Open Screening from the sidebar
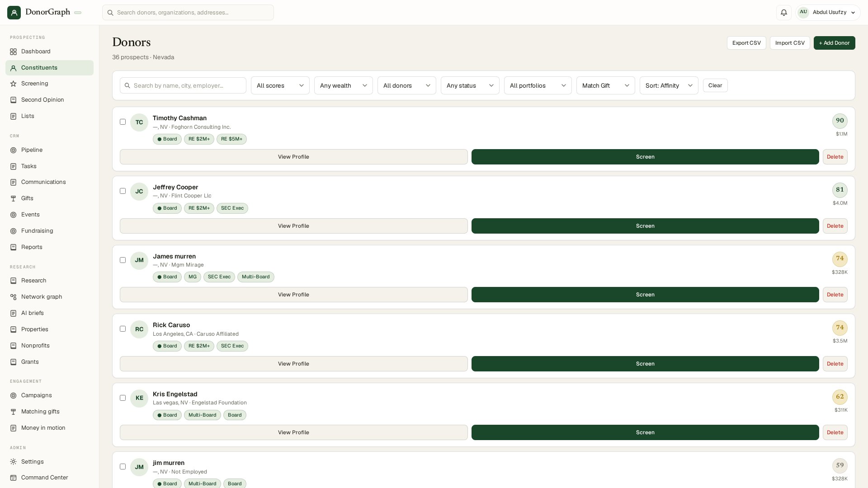This screenshot has width=868, height=488. point(49,84)
